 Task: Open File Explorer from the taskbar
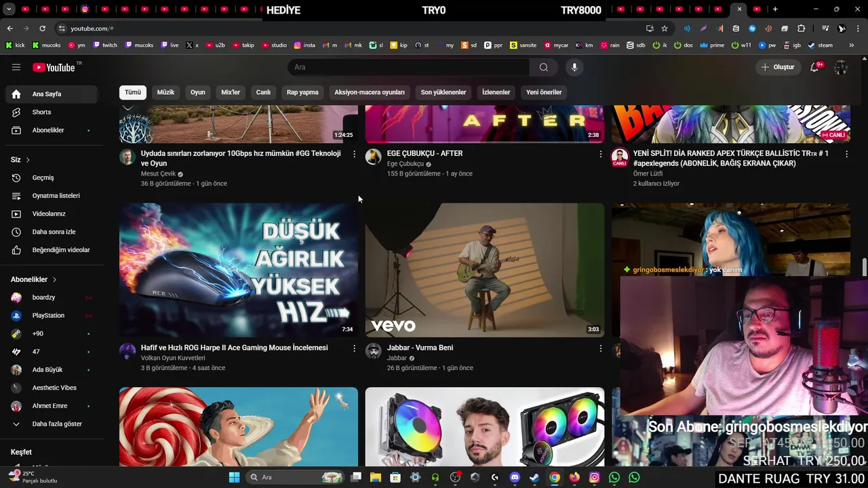[x=376, y=477]
